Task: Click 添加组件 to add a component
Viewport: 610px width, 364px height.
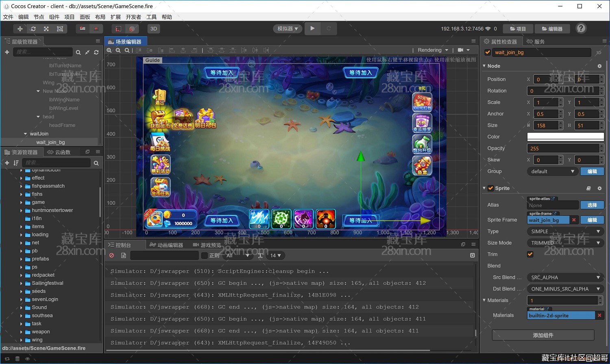Action: pyautogui.click(x=543, y=335)
